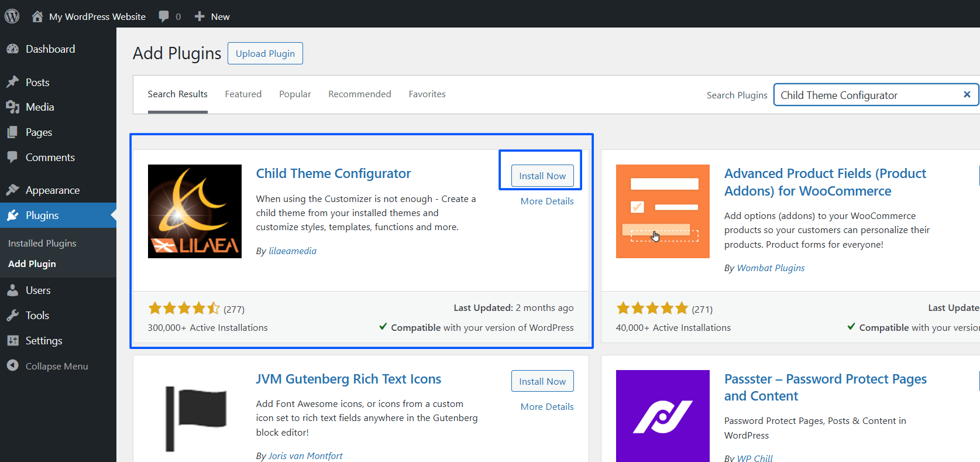Viewport: 980px width, 462px height.
Task: Open Advanced Product Fields for WooCommerce title
Action: tap(825, 182)
